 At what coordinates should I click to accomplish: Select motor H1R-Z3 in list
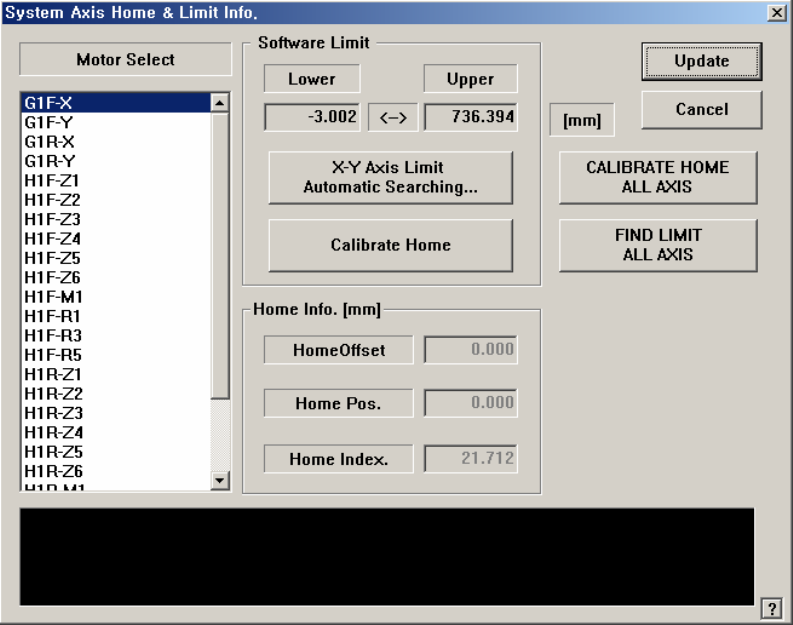[x=116, y=413]
